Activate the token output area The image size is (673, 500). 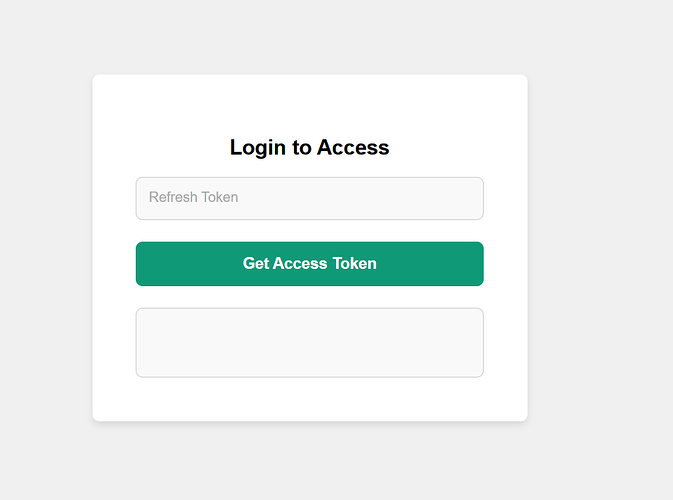point(309,342)
